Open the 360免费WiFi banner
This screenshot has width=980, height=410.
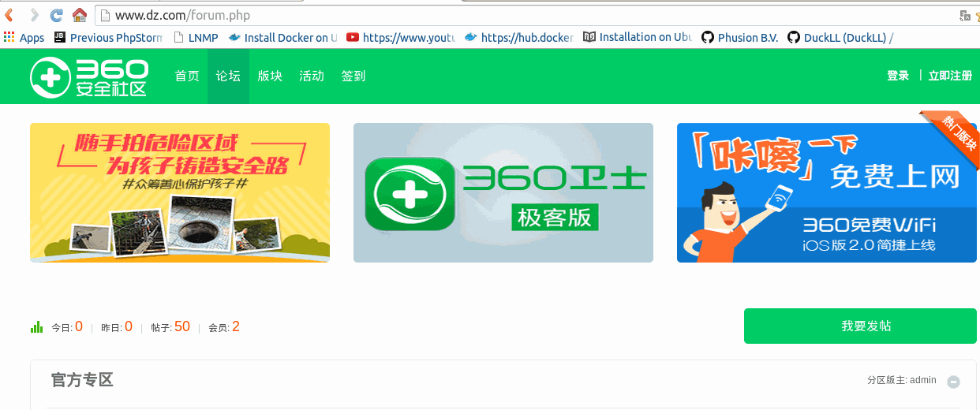[x=827, y=192]
